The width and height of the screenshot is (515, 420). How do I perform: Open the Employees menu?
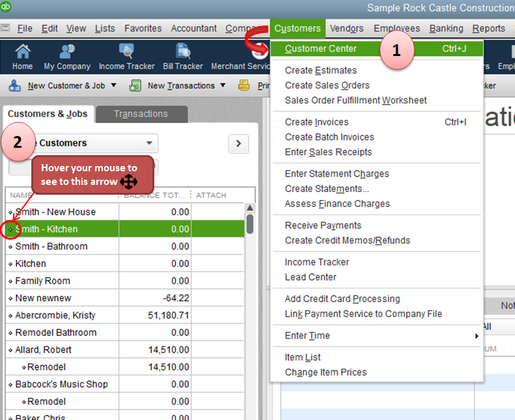(x=397, y=29)
